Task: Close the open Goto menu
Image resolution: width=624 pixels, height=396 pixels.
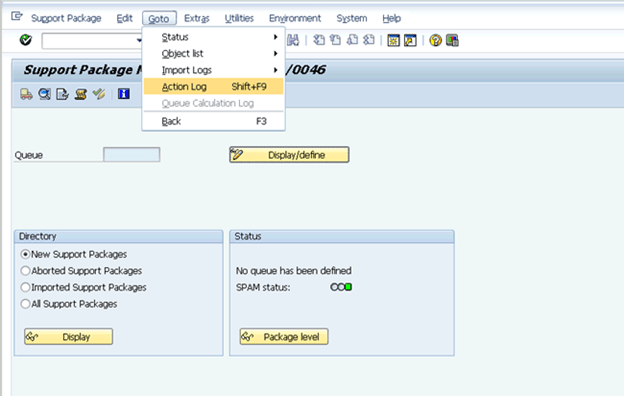Action: (159, 18)
